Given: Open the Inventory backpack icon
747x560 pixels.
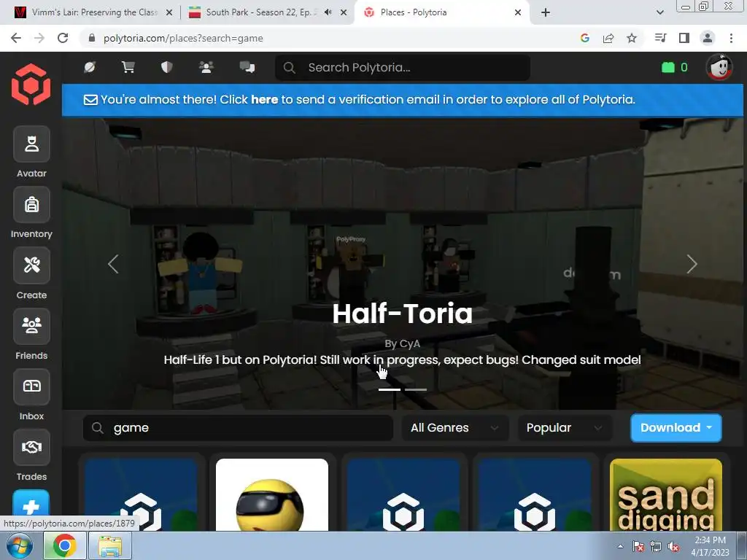Looking at the screenshot, I should click(31, 205).
